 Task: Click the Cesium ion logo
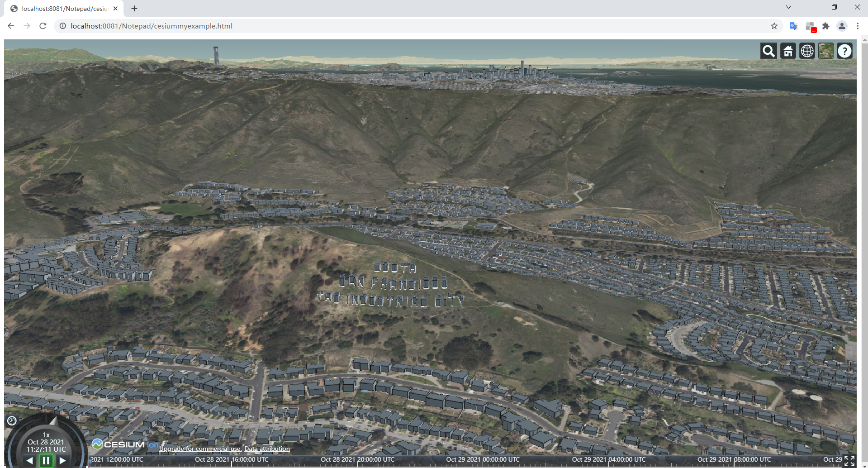point(125,444)
